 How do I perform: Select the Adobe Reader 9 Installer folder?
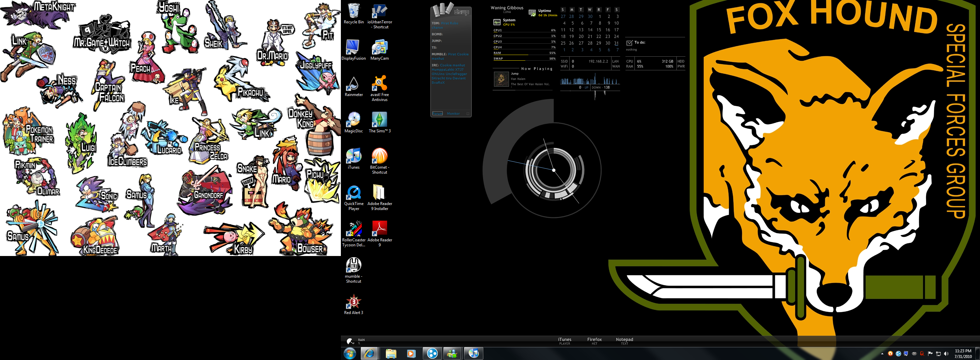[x=380, y=198]
